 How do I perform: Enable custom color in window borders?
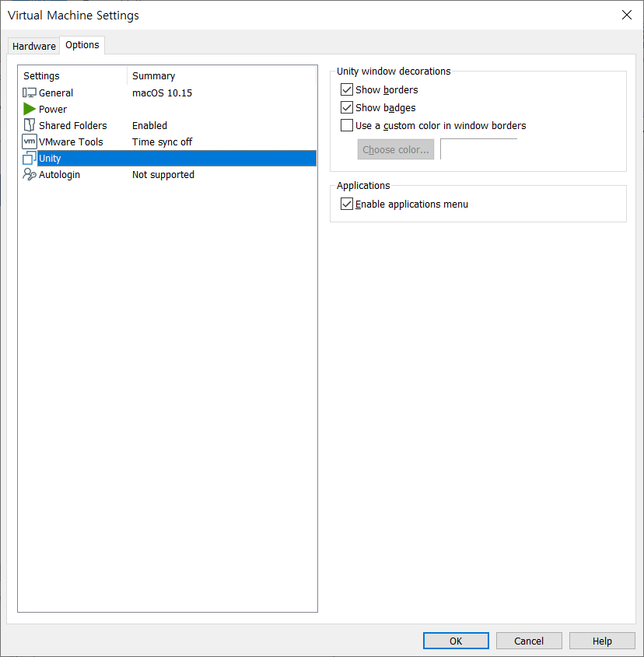(x=347, y=126)
